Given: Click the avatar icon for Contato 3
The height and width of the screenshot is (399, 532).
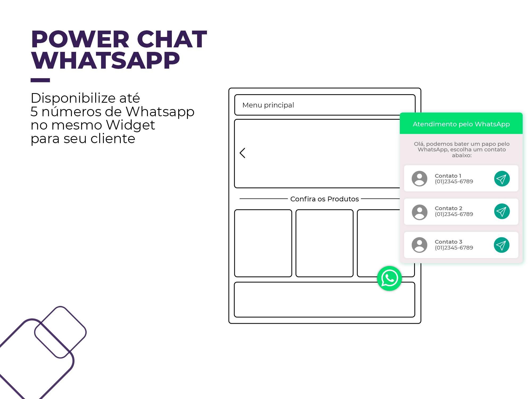Looking at the screenshot, I should [419, 244].
